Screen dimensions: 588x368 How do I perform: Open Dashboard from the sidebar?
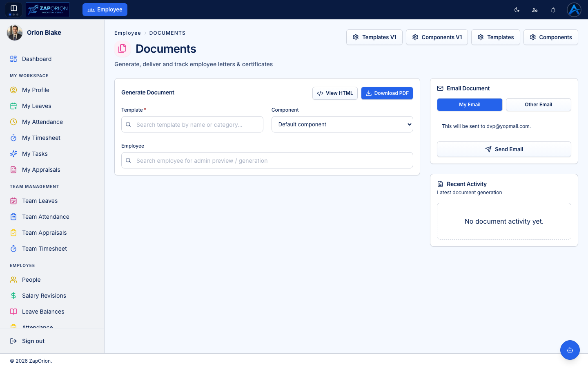click(x=52, y=59)
